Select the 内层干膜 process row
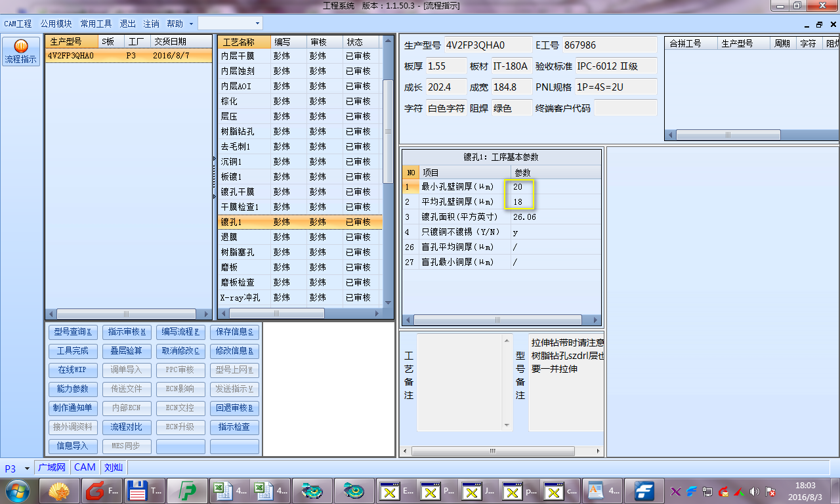Viewport: 840px width, 504px height. click(x=300, y=56)
